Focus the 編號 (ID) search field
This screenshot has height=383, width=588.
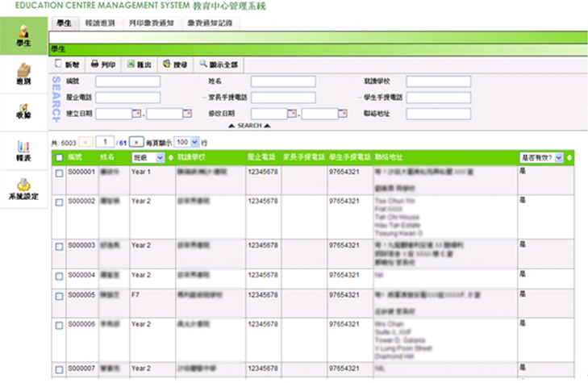[x=128, y=81]
